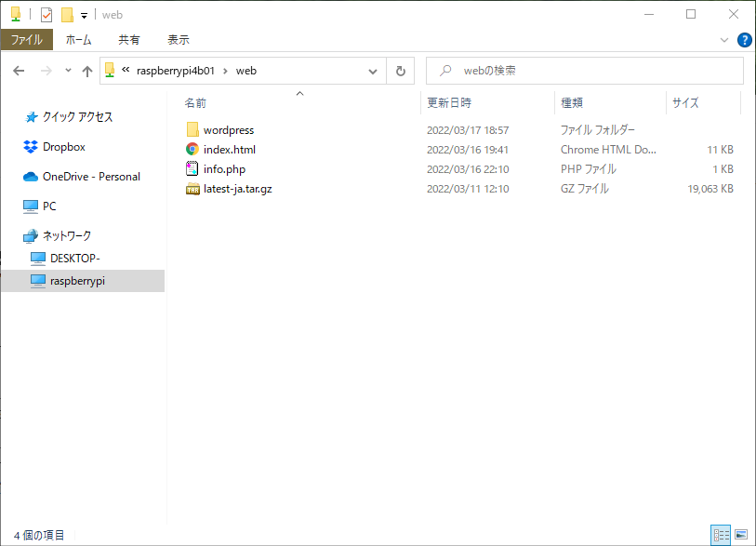Viewport: 756px width, 546px height.
Task: Click the Properties icon in quick access toolbar
Action: pos(46,15)
